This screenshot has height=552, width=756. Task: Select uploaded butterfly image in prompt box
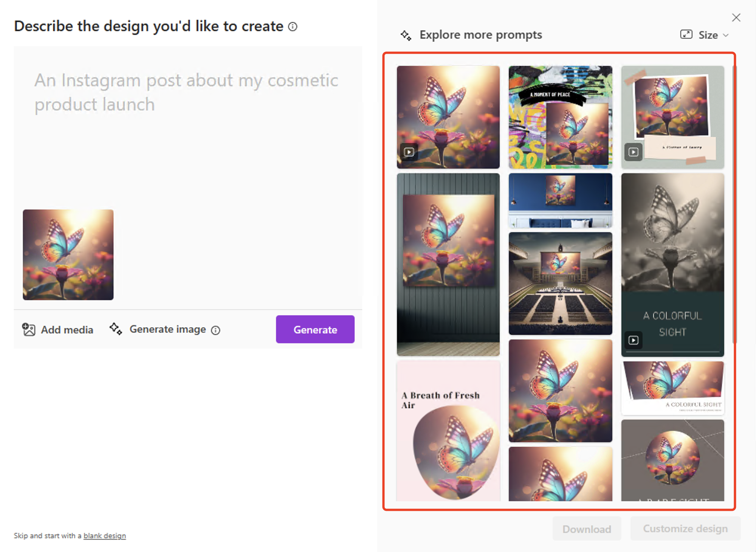click(x=68, y=255)
